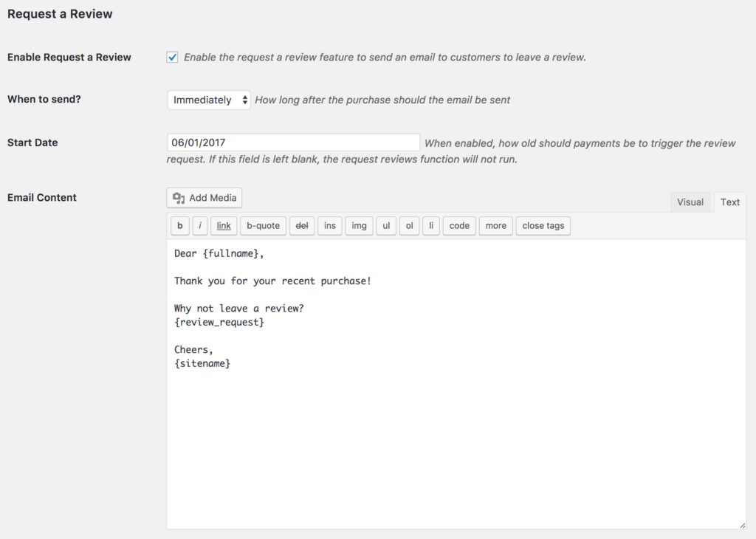Click the ins quicktag button
The height and width of the screenshot is (539, 756).
click(x=329, y=226)
